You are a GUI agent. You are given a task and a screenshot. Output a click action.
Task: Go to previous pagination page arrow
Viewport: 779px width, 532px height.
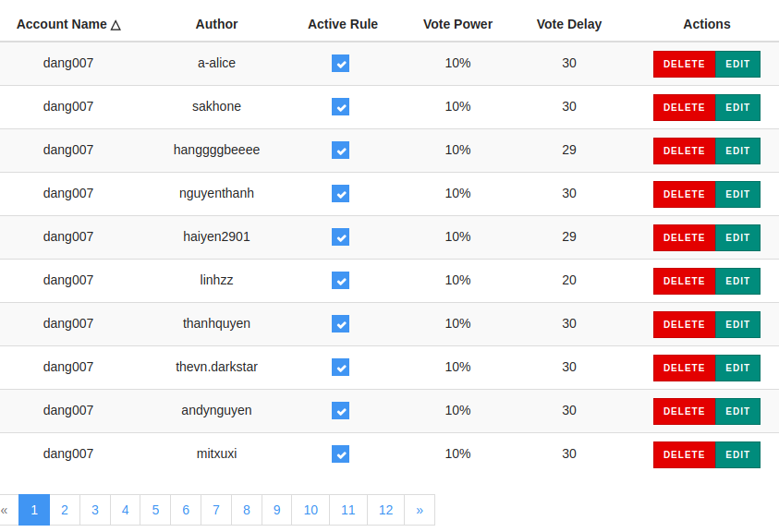point(5,510)
